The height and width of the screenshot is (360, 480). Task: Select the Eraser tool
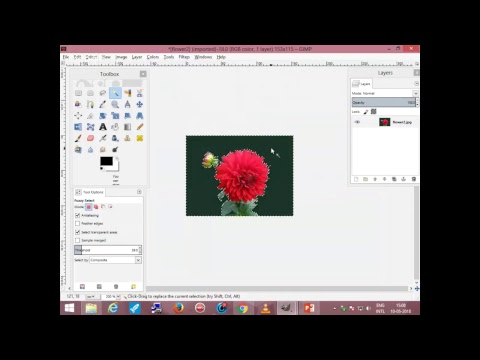(90, 138)
